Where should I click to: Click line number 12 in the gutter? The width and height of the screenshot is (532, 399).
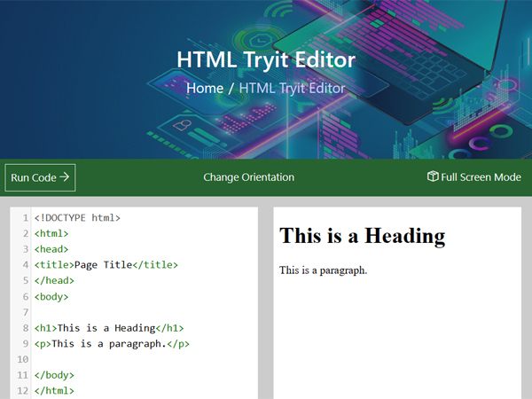pos(23,391)
